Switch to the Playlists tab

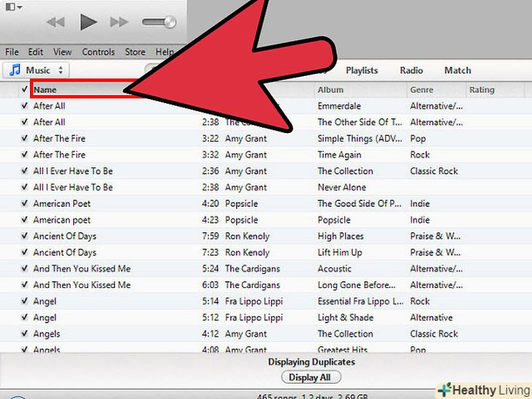pyautogui.click(x=362, y=71)
